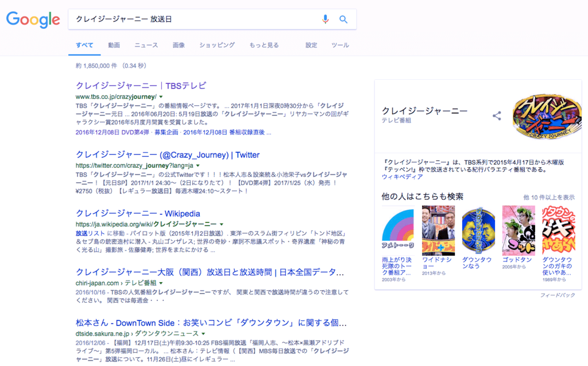Open the 設定 menu
The height and width of the screenshot is (366, 588).
[x=311, y=45]
